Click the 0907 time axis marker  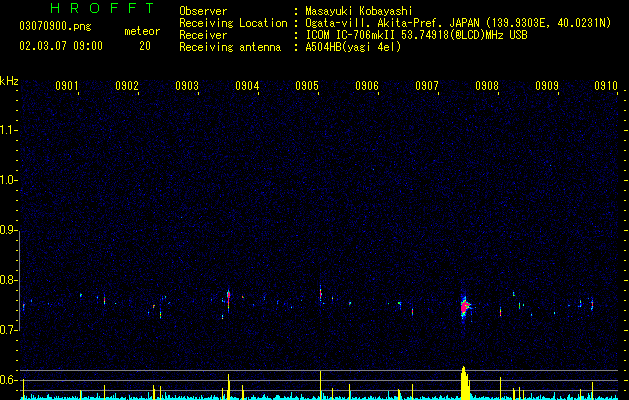click(427, 85)
